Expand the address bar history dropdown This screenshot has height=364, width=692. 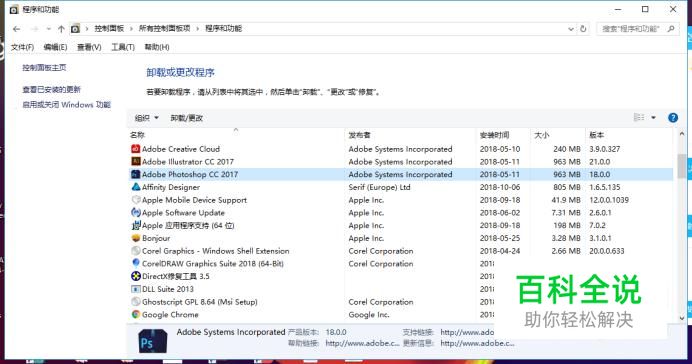click(571, 29)
